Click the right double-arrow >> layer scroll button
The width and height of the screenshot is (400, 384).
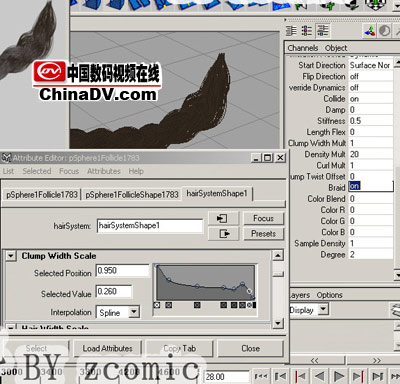377,360
